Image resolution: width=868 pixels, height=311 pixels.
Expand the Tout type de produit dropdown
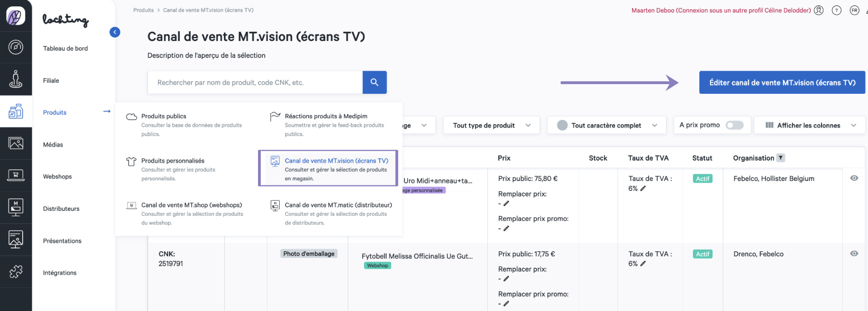492,125
